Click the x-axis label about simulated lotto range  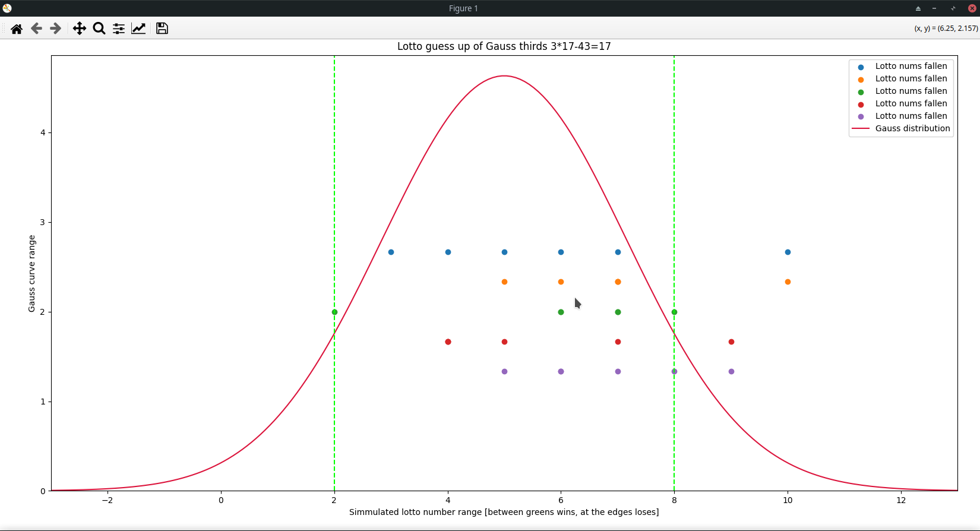point(504,512)
